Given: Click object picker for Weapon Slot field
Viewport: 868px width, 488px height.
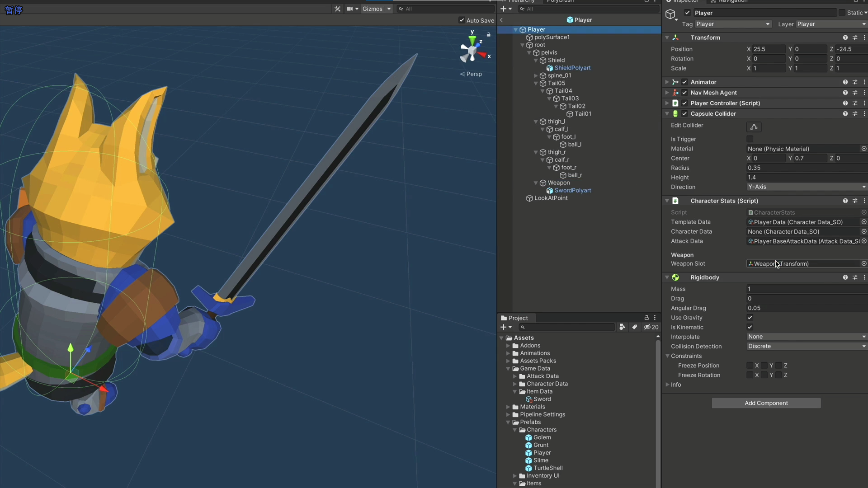Looking at the screenshot, I should click(863, 263).
